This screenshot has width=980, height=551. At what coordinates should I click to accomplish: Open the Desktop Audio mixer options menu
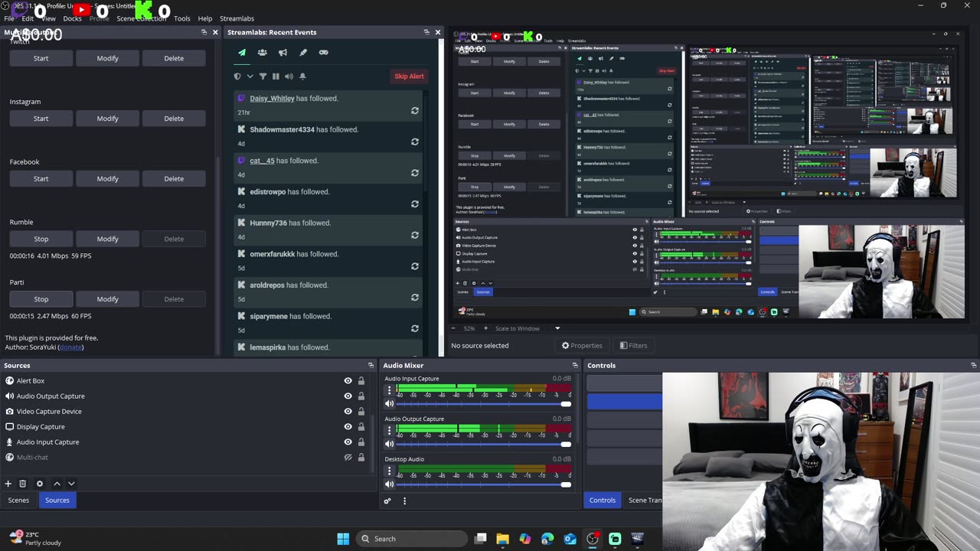coord(389,471)
